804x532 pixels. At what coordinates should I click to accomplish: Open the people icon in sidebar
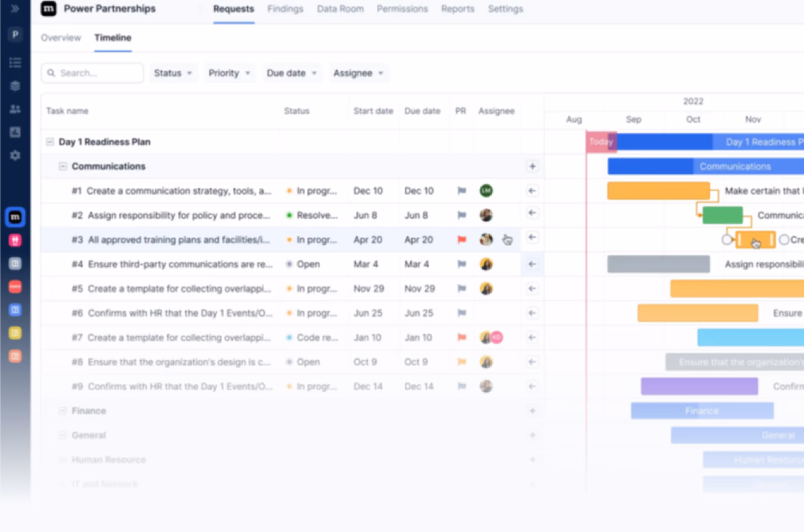point(15,109)
